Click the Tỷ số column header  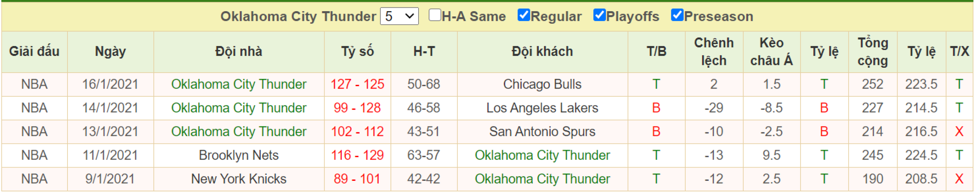coord(357,52)
